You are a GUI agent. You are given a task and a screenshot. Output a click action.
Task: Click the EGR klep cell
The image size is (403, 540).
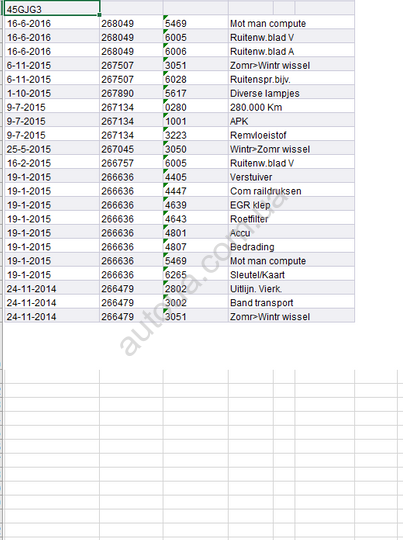(291, 205)
